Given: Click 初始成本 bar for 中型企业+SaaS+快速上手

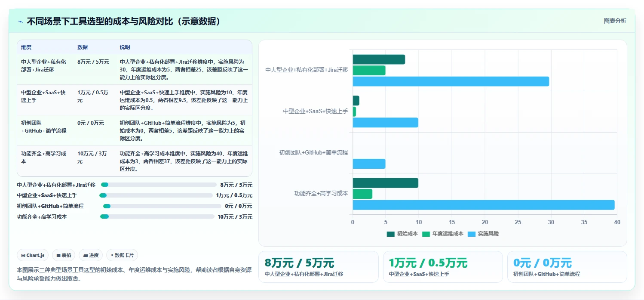Looking at the screenshot, I should (x=356, y=101).
